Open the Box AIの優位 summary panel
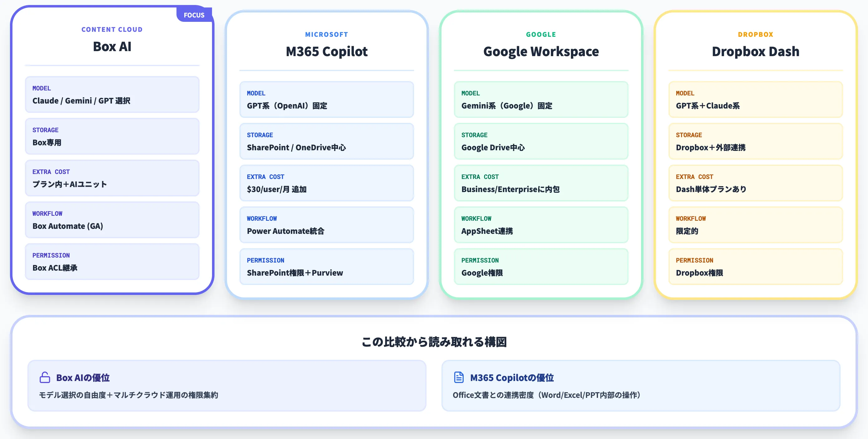This screenshot has width=868, height=439. click(227, 386)
